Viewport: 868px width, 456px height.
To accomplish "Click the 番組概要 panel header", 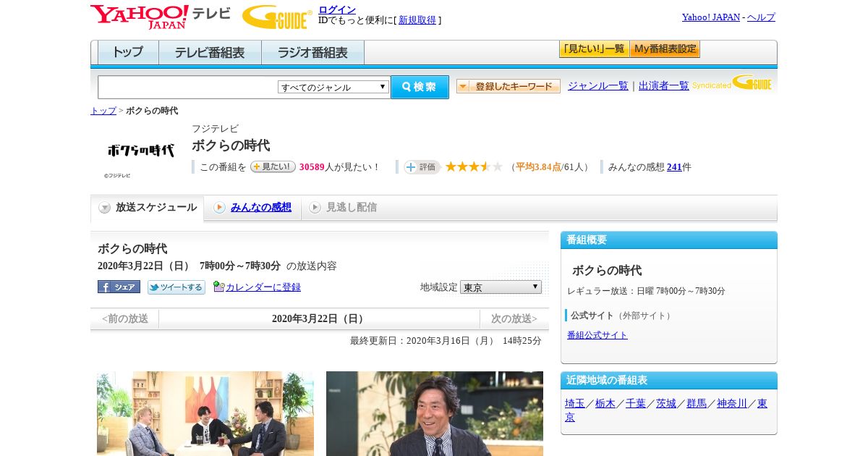I will click(669, 240).
